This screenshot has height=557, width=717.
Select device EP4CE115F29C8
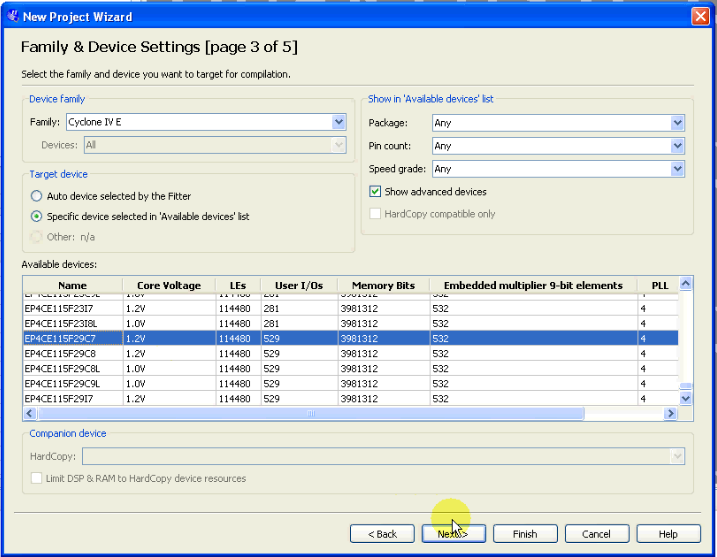(350, 353)
